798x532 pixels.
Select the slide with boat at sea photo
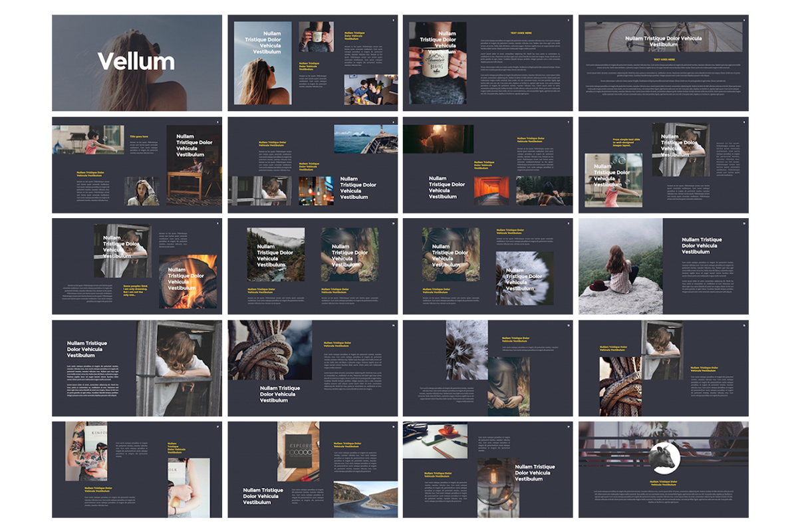coord(313,165)
